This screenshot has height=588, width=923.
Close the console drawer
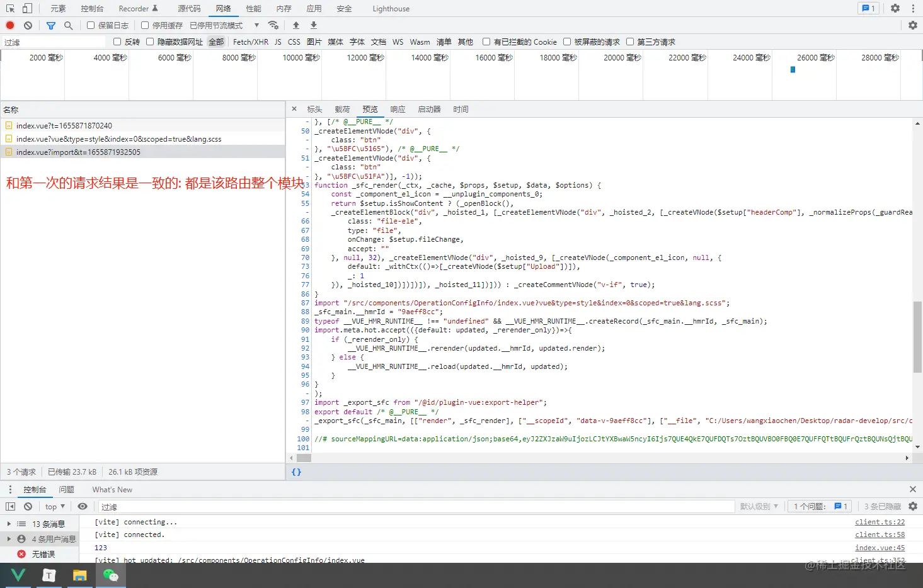click(913, 489)
